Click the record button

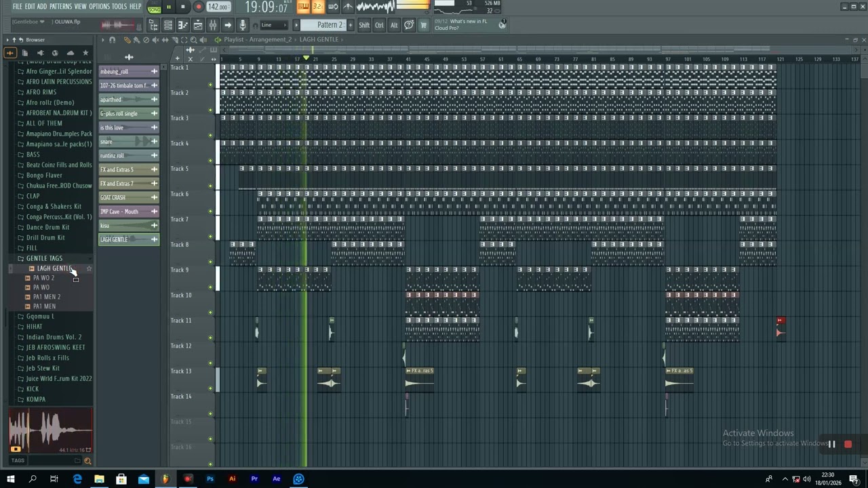point(199,7)
